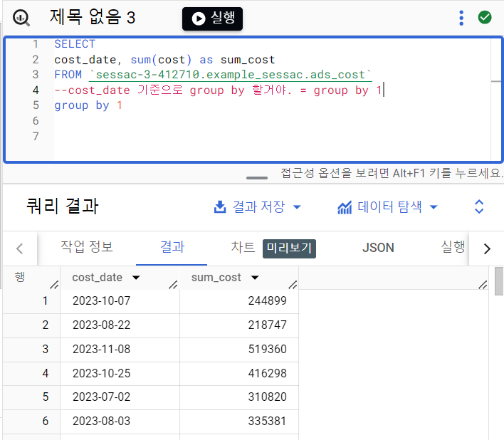This screenshot has height=440, width=504.
Task: Select the cell 2023-07-02
Action: [101, 397]
